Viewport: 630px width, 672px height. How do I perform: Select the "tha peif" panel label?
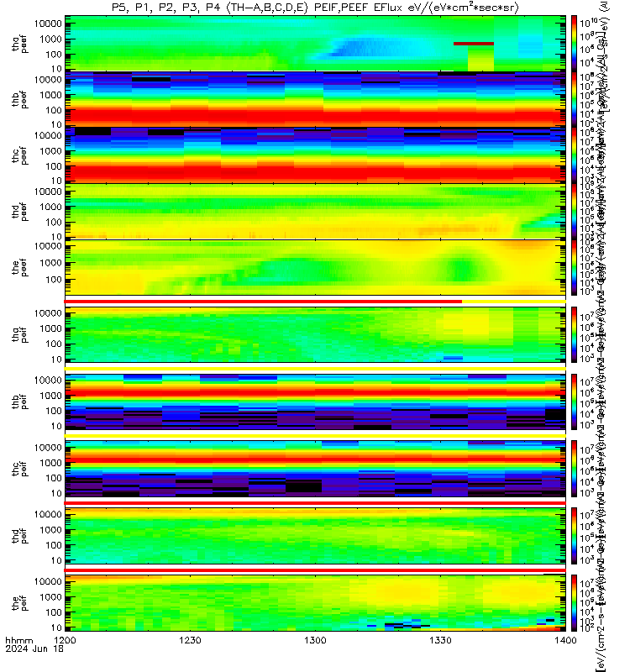click(x=19, y=334)
